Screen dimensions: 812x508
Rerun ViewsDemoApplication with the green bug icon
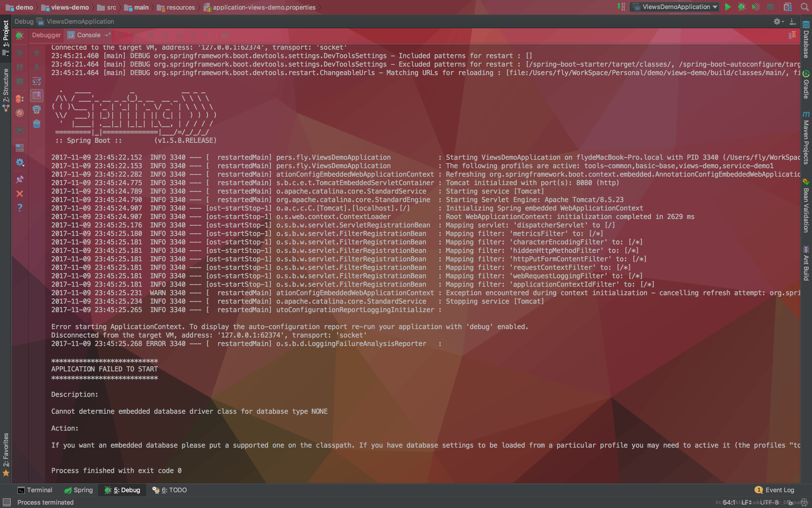20,35
